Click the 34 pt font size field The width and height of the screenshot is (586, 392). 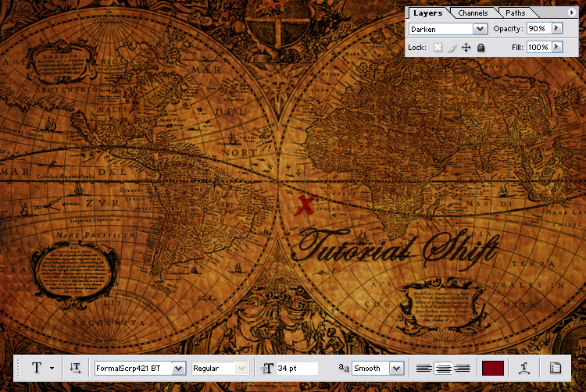[x=296, y=368]
